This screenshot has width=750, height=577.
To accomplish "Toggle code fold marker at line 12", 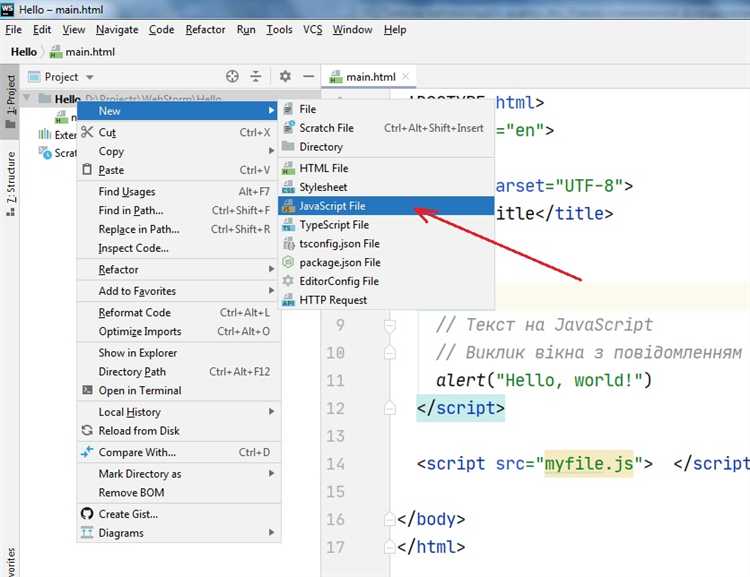I will [390, 408].
